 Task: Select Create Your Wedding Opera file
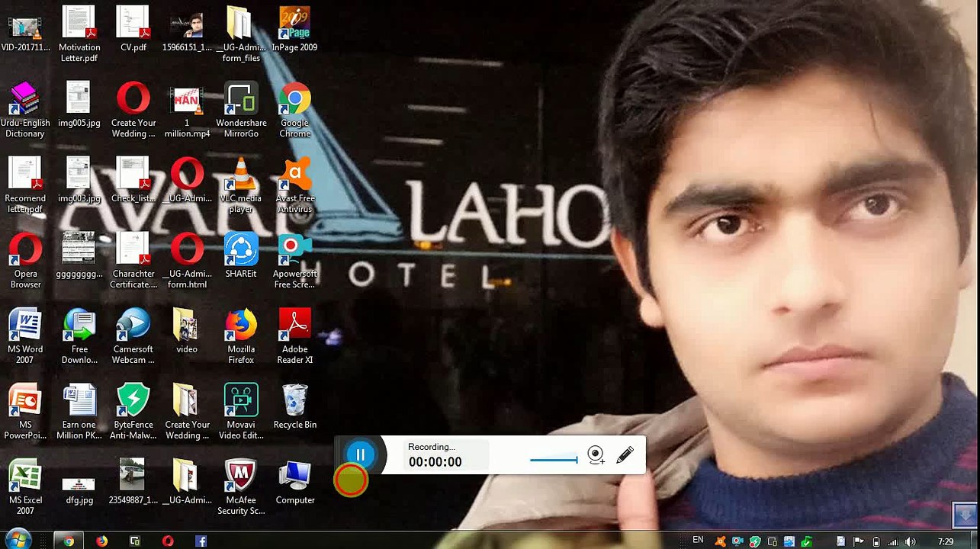[x=133, y=111]
